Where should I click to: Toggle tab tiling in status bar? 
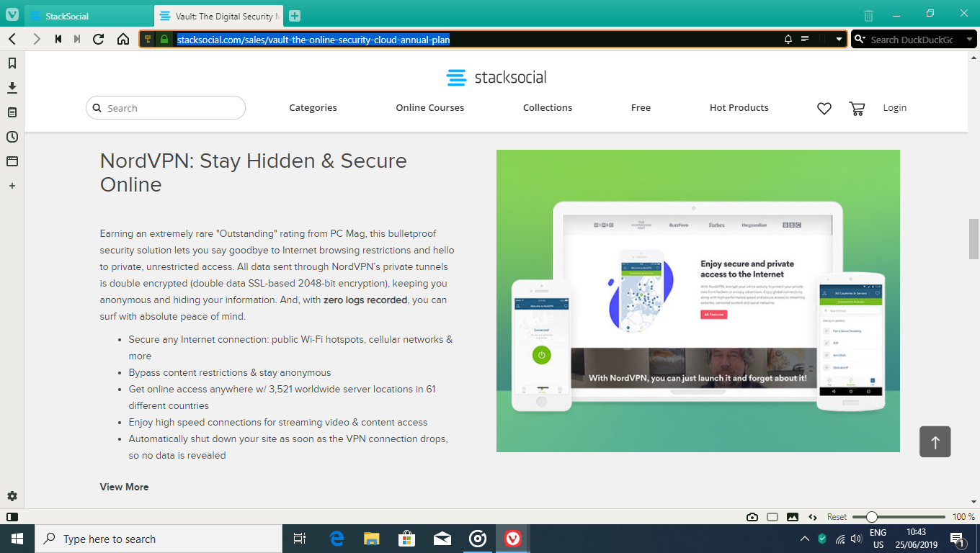pyautogui.click(x=772, y=517)
